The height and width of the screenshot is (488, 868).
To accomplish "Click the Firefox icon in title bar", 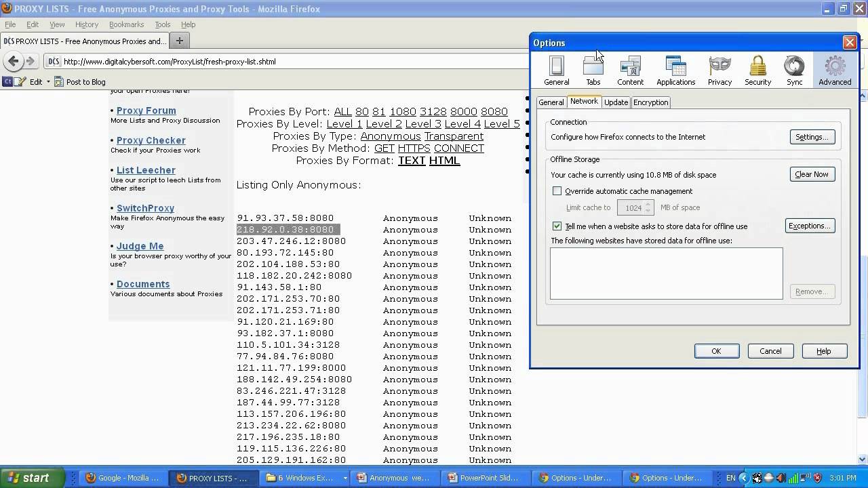I will (x=6, y=9).
